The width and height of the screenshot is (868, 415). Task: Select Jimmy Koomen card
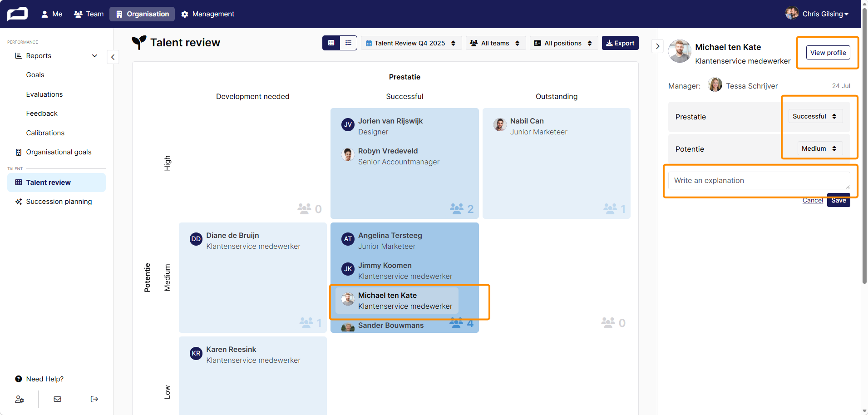pos(397,271)
